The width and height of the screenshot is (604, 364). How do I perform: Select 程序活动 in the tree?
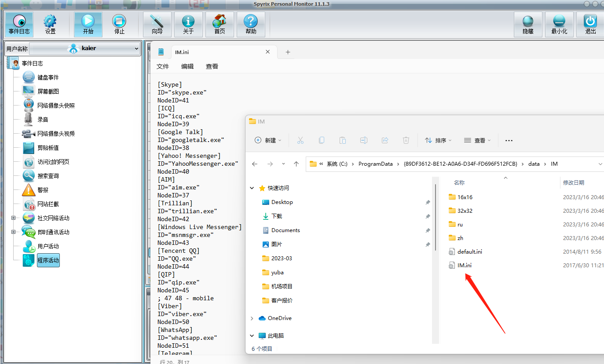pos(48,260)
